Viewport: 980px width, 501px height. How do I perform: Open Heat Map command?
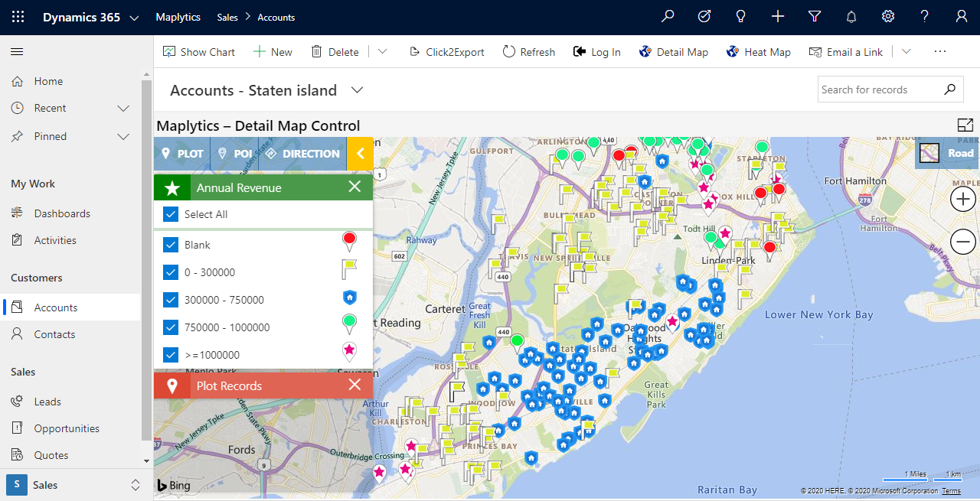[x=758, y=52]
